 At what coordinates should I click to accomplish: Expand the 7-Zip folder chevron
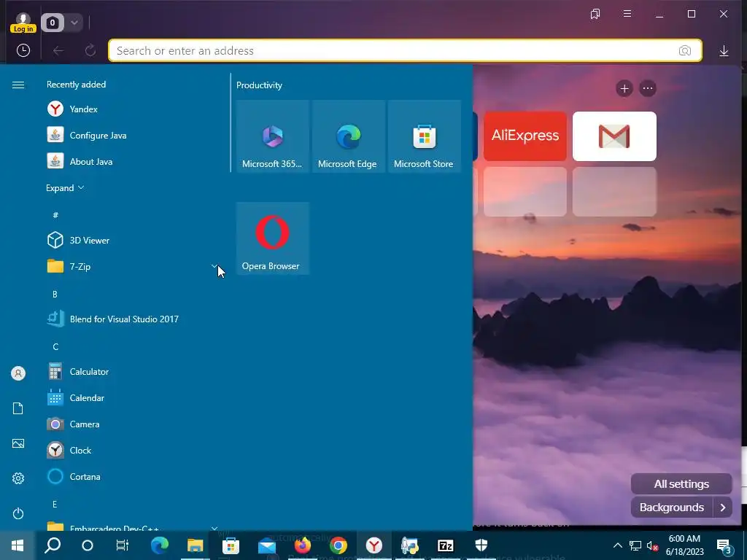tap(214, 266)
